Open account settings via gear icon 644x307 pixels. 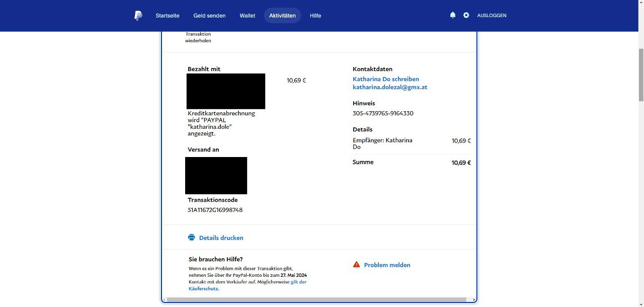[466, 16]
